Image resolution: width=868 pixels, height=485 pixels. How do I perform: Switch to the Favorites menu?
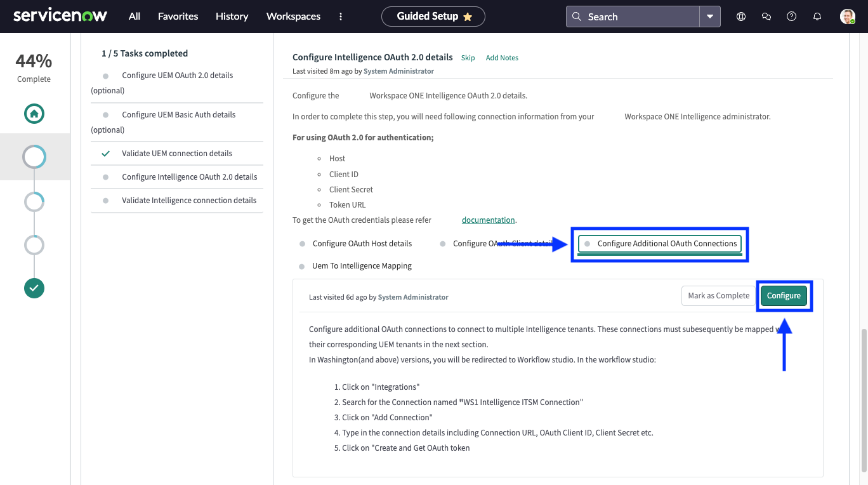(x=178, y=16)
